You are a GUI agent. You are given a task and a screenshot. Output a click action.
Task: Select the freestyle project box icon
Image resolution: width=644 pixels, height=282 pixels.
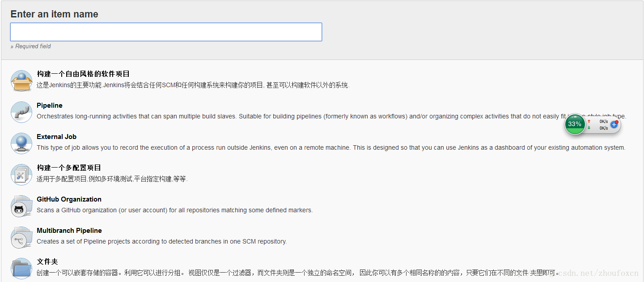[x=21, y=81]
